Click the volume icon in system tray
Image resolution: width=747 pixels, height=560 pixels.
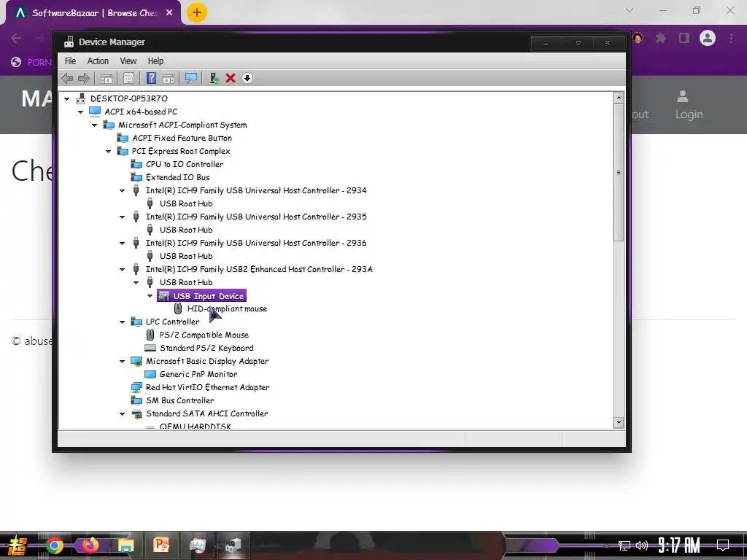coord(642,545)
